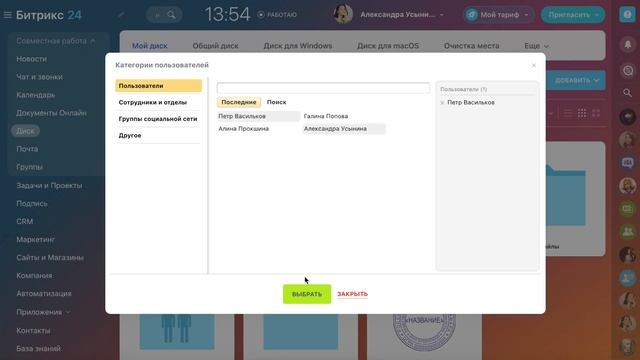This screenshot has height=360, width=640.
Task: Open Группы социальной сети category
Action: coord(158,119)
